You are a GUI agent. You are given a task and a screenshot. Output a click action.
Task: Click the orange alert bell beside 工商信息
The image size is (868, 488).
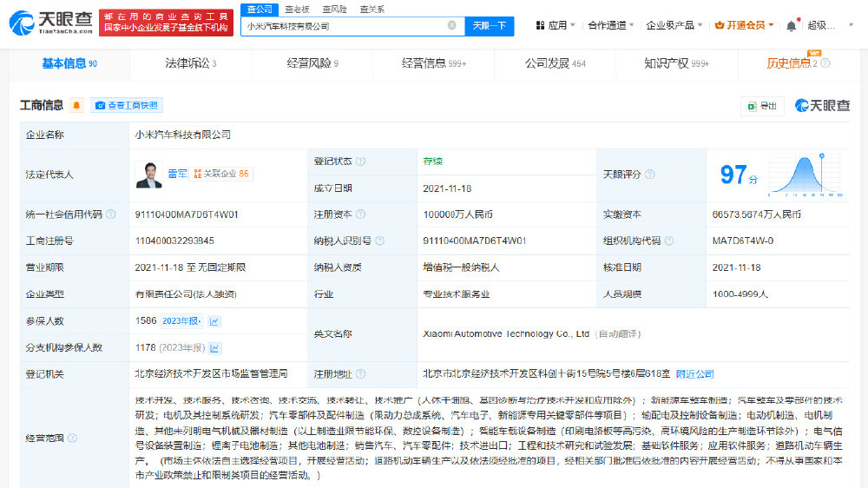(x=76, y=105)
